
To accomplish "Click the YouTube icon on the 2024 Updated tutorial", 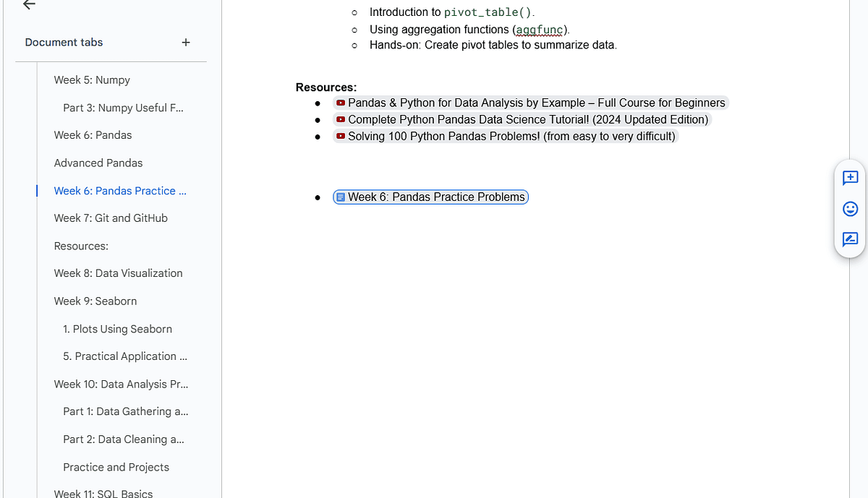I will 341,119.
